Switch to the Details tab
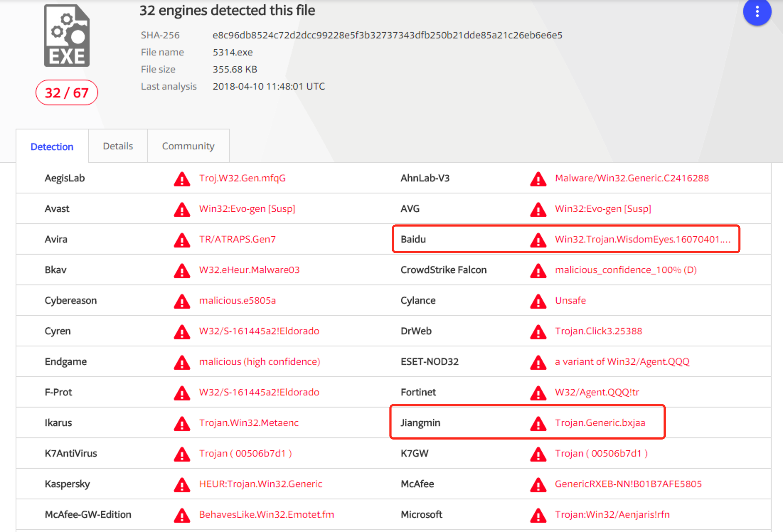The height and width of the screenshot is (532, 783). [x=118, y=146]
